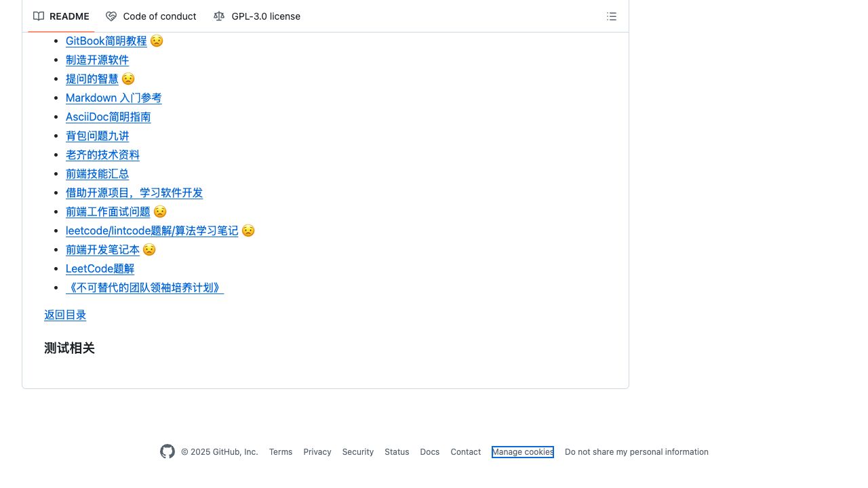The height and width of the screenshot is (488, 868).
Task: Click the Code of conduct heart icon
Action: [111, 16]
